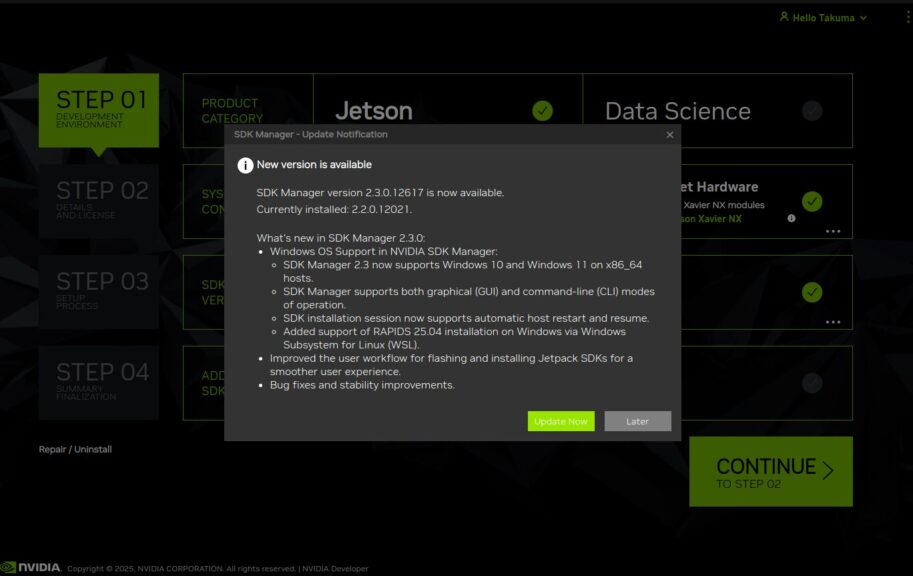
Task: Click the New version is available heading
Action: click(x=314, y=165)
